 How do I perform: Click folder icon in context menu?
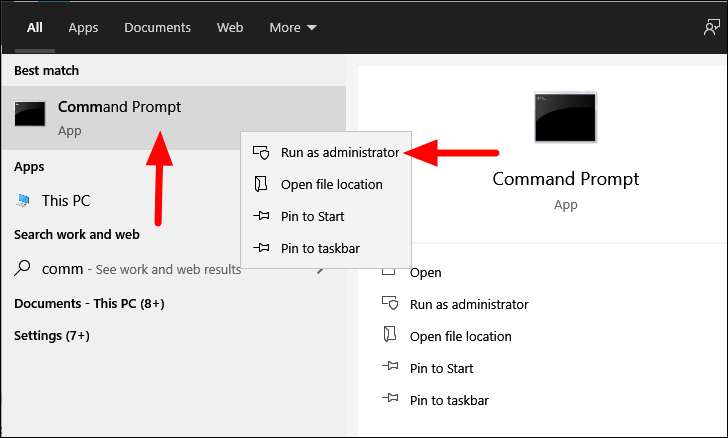261,184
